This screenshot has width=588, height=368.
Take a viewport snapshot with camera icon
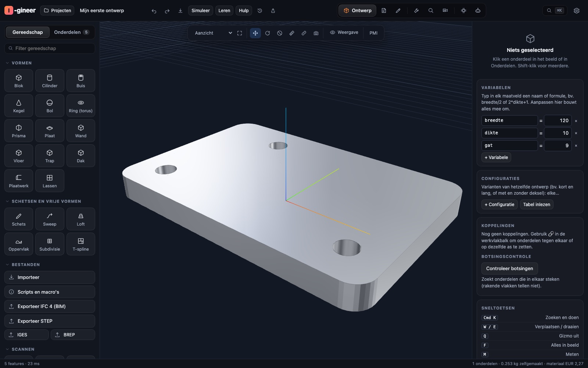coord(316,33)
